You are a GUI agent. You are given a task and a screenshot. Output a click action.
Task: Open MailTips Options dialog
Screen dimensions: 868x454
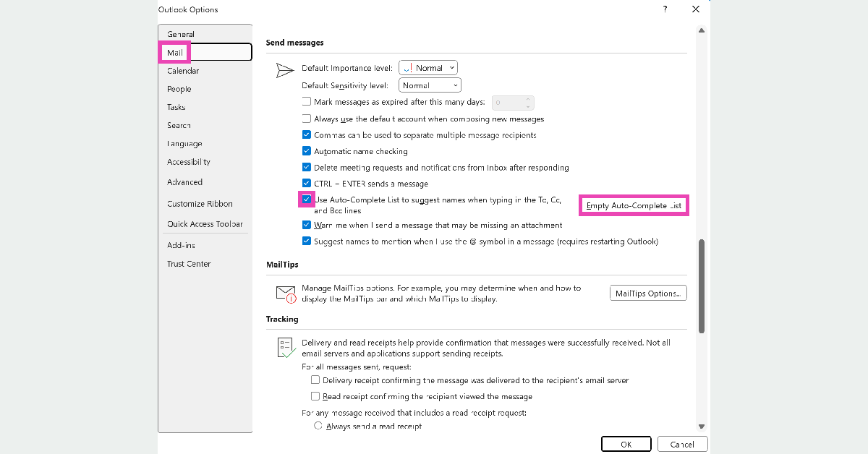pyautogui.click(x=647, y=293)
